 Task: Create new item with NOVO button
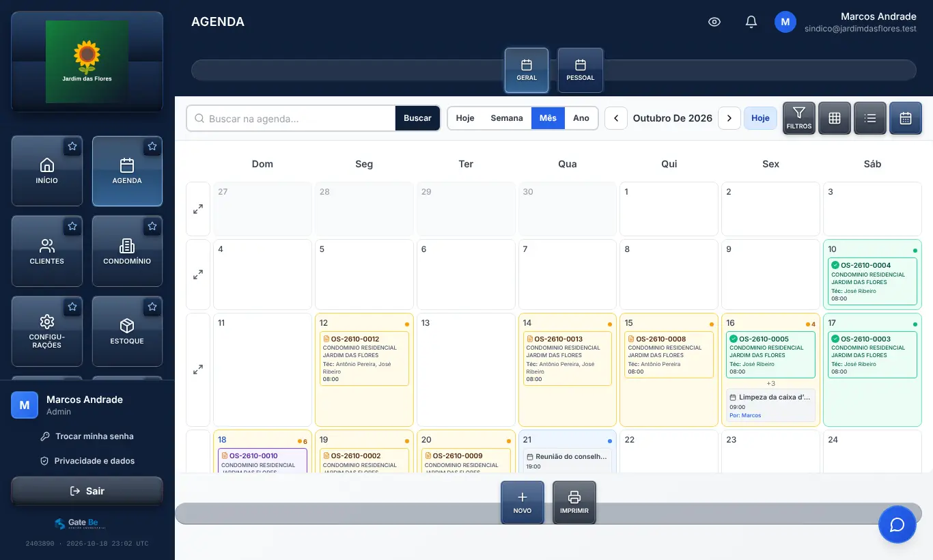[523, 503]
